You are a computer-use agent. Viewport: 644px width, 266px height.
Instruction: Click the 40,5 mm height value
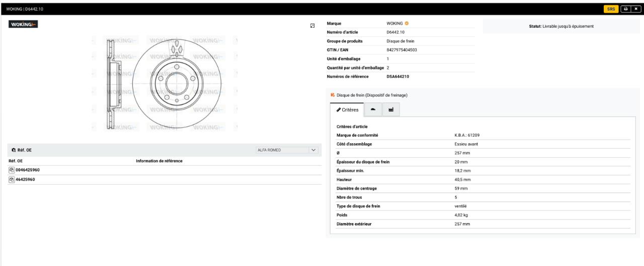point(462,179)
